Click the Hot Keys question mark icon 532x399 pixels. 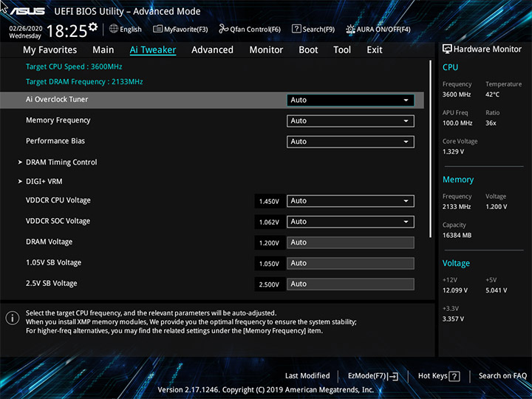point(454,376)
